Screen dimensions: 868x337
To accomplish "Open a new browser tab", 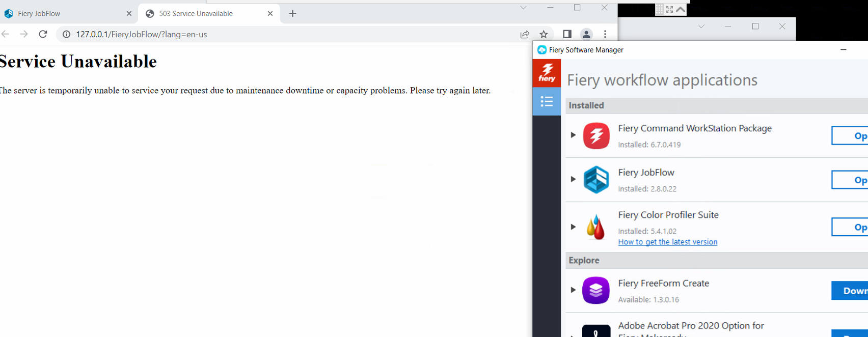I will [x=292, y=14].
